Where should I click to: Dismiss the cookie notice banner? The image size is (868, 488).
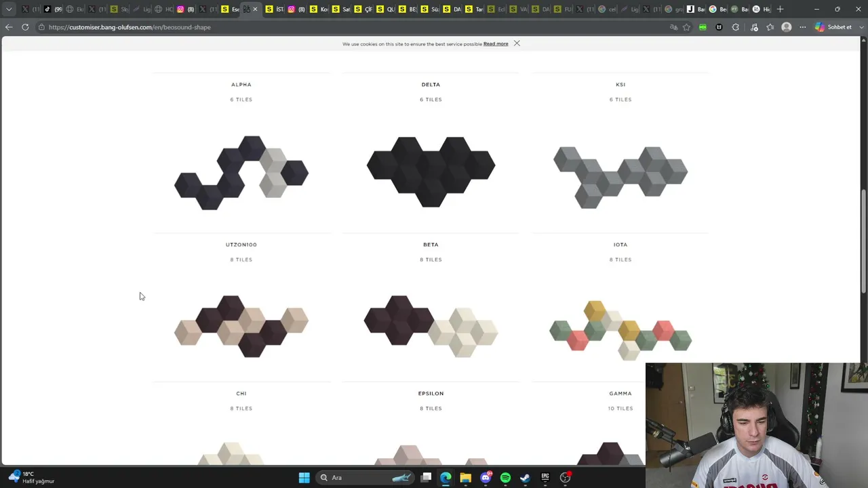pos(517,43)
